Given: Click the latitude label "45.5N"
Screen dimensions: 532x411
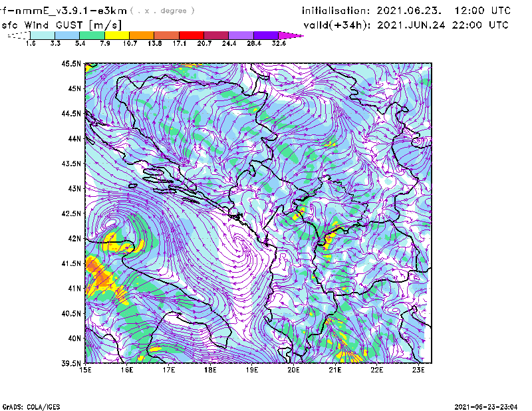Looking at the screenshot, I should click(71, 63).
